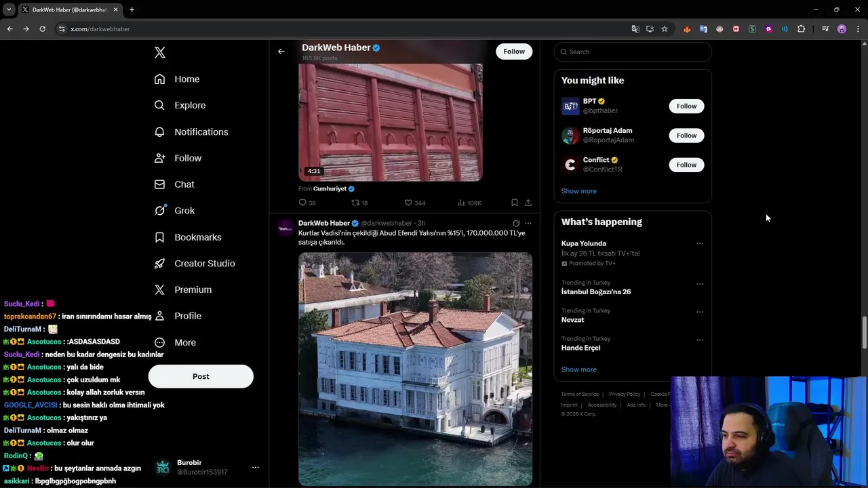868x488 pixels.
Task: Open the Hande Erçel trending topic
Action: click(580, 348)
